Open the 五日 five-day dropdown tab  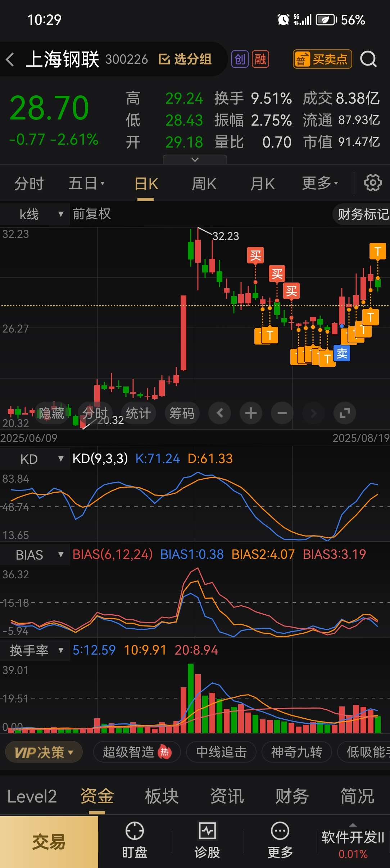click(x=86, y=183)
